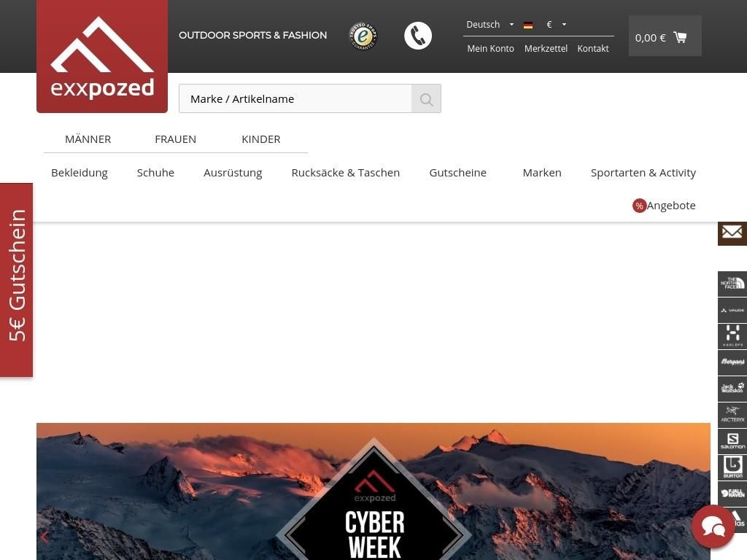Select the FRAUEN tab
Screen dimensions: 747x560
[175, 139]
